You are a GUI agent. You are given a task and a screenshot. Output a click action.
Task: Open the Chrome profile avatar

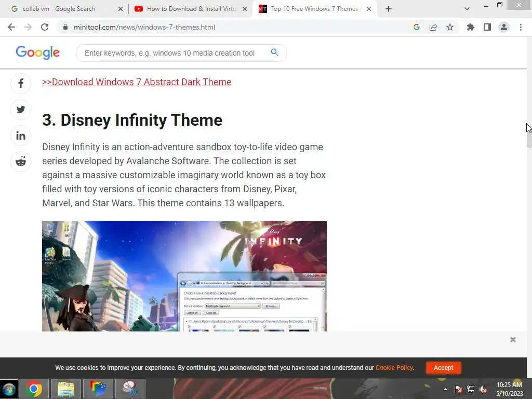pyautogui.click(x=504, y=27)
